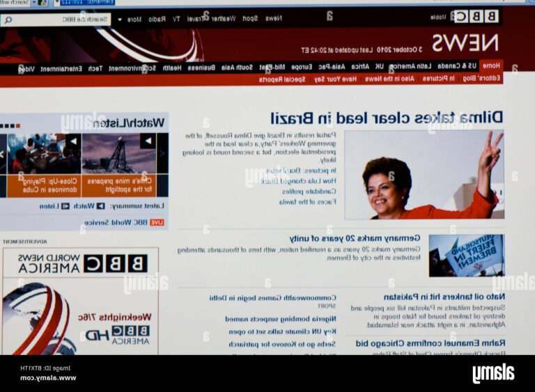Image resolution: width=535 pixels, height=392 pixels.
Task: Open Candidate profiles link
Action: point(309,191)
